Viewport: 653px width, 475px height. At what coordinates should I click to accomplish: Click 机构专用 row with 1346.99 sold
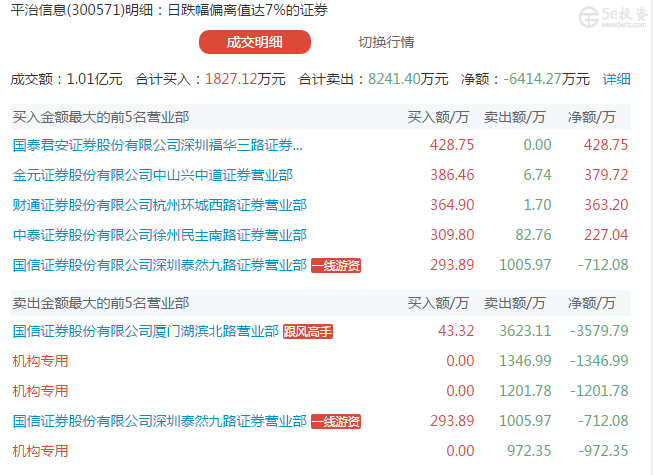(40, 361)
